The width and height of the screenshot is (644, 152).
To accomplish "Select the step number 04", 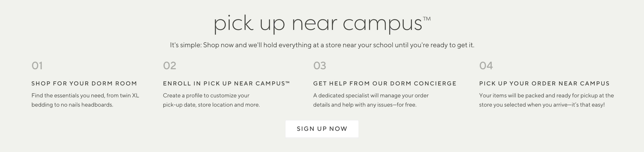I will [x=486, y=66].
